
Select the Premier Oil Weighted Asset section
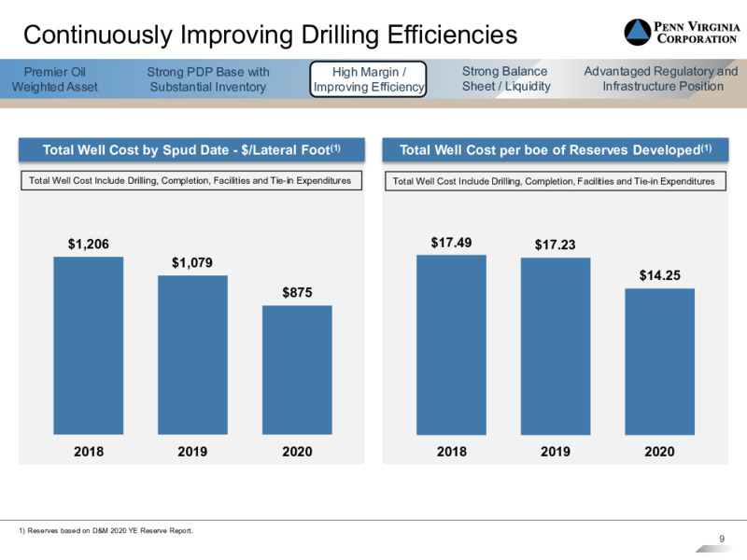pyautogui.click(x=55, y=79)
